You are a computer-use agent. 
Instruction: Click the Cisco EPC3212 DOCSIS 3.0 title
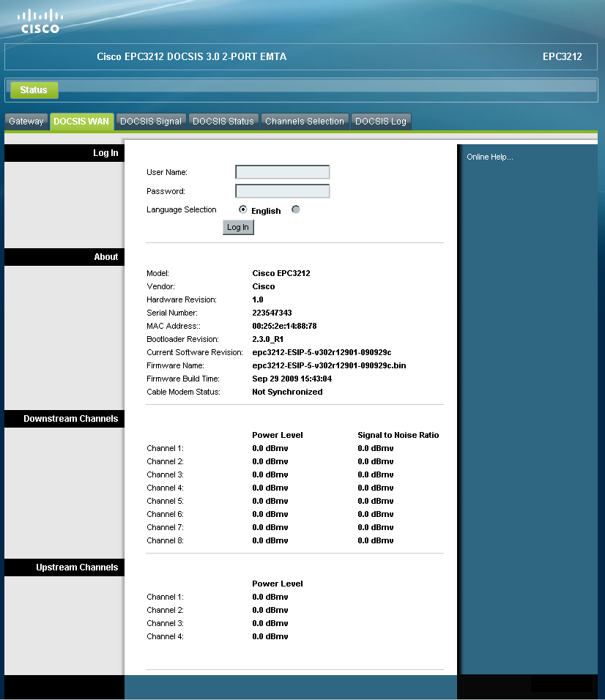pos(192,56)
